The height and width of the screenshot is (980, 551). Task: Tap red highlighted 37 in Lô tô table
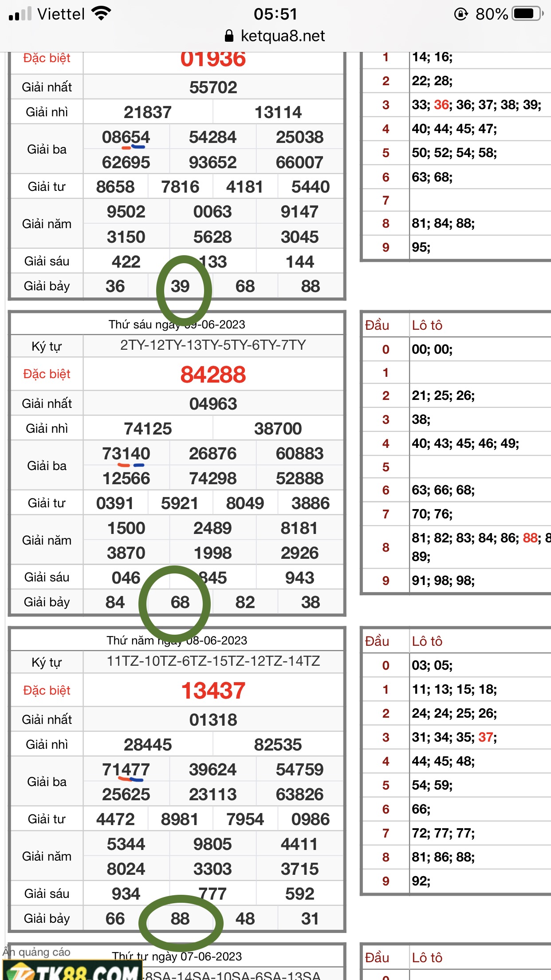[486, 737]
